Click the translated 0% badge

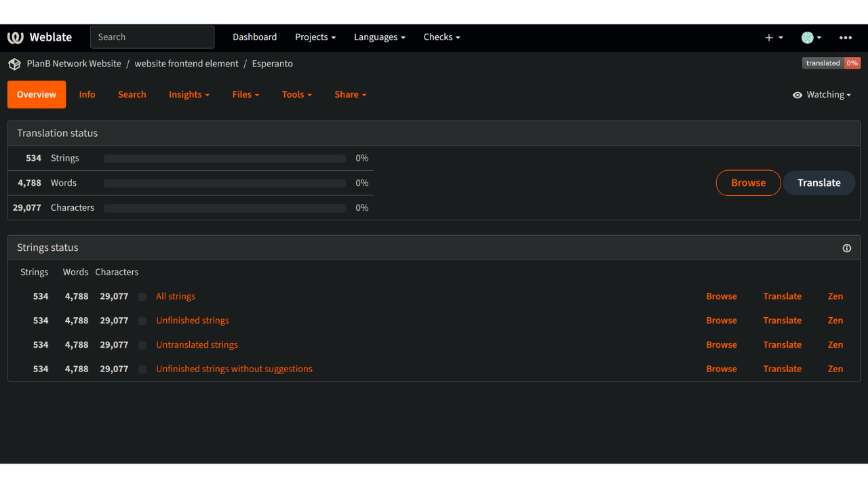tap(831, 63)
